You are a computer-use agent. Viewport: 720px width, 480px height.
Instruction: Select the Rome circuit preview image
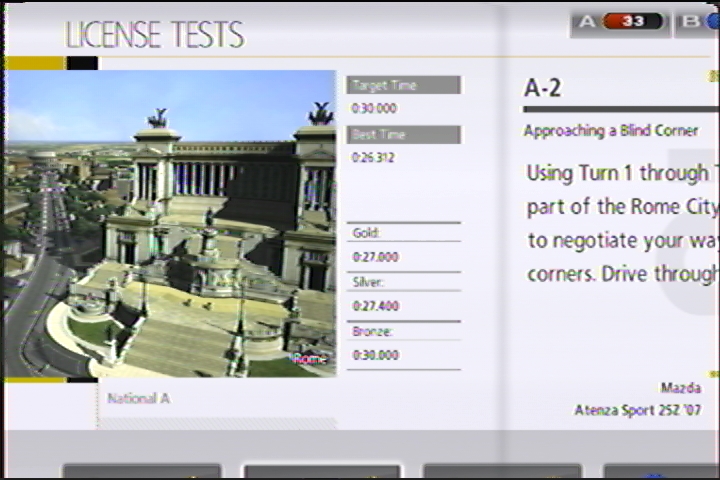169,223
